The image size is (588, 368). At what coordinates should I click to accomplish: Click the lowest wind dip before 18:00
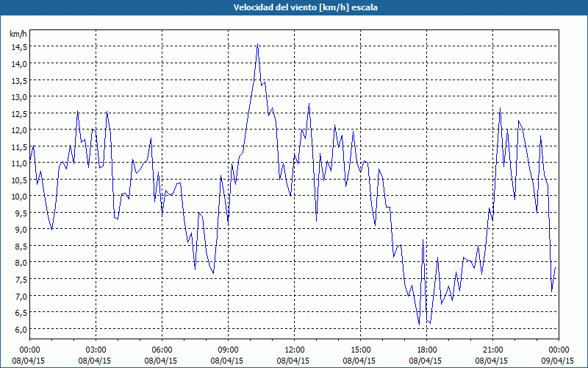pyautogui.click(x=419, y=325)
